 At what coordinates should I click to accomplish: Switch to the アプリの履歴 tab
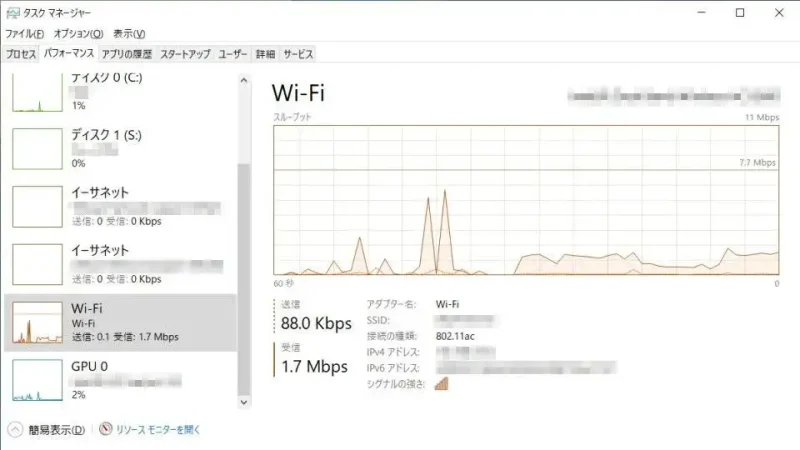128,54
